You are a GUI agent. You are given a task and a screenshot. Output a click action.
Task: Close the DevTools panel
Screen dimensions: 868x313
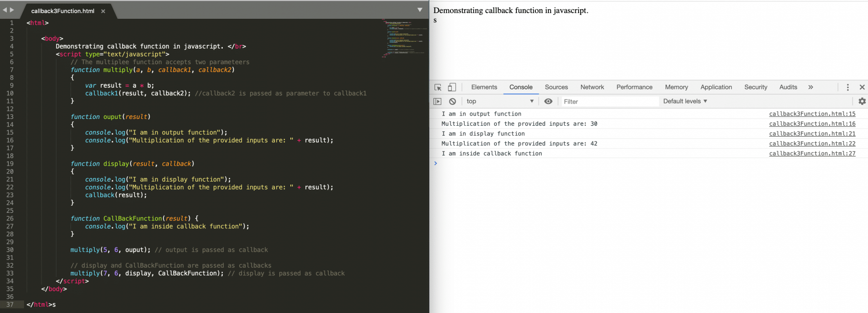(862, 87)
